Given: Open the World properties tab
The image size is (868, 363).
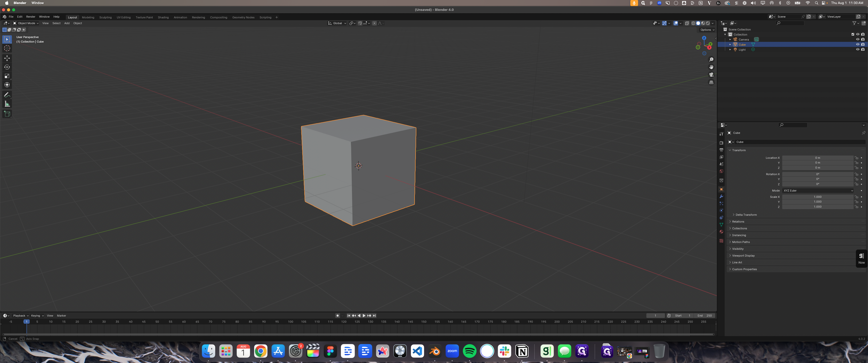Looking at the screenshot, I should point(721,171).
